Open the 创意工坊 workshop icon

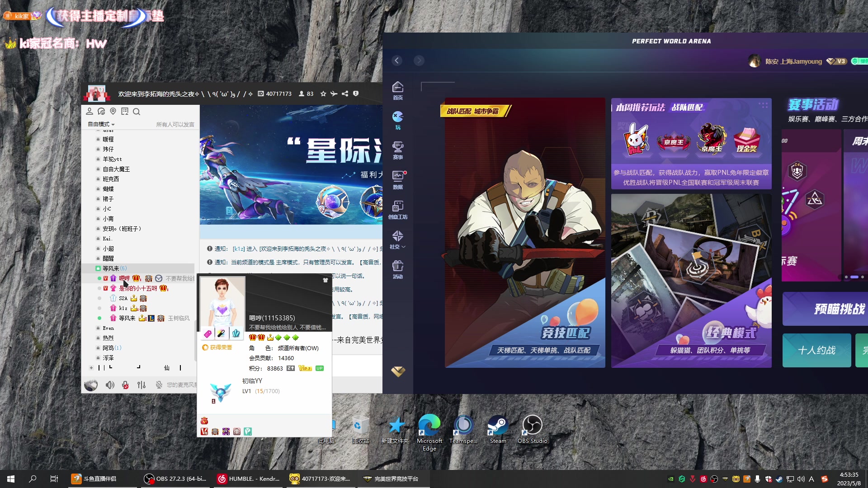click(398, 210)
